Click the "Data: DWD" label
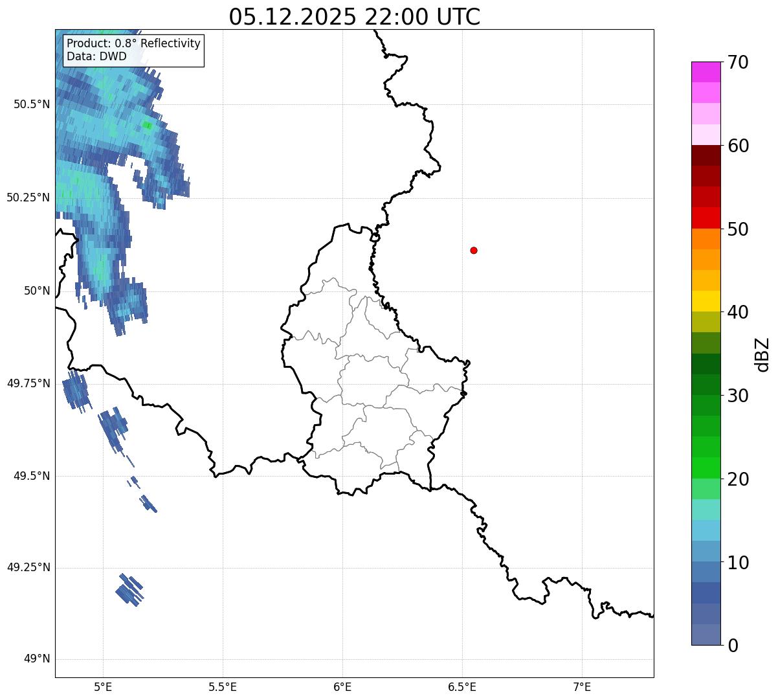778x700 pixels. click(x=96, y=56)
